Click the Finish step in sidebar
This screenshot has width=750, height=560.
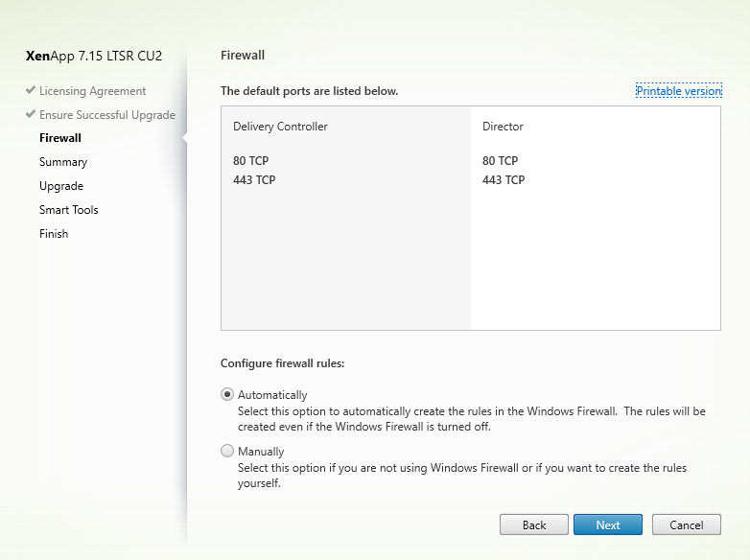[54, 234]
